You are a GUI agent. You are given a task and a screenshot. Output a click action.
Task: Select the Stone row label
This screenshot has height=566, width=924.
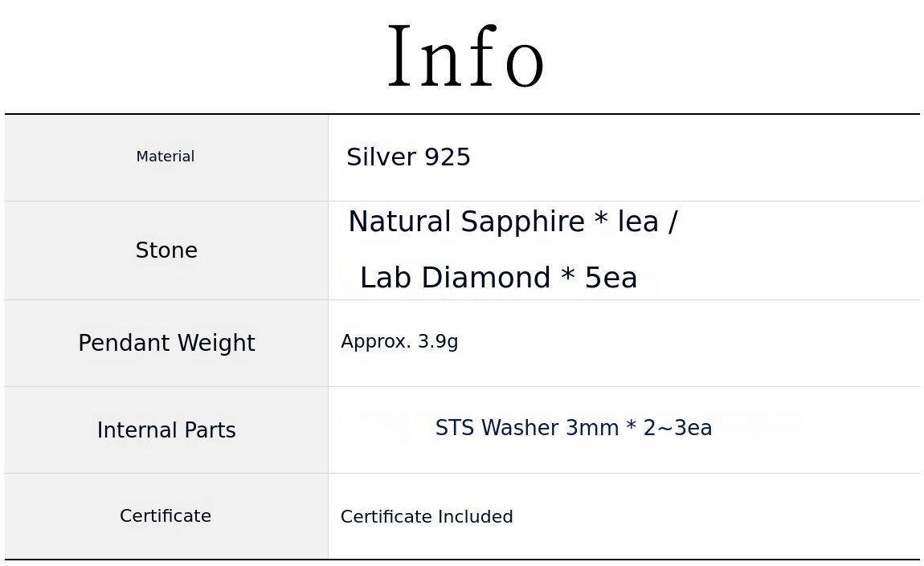166,250
